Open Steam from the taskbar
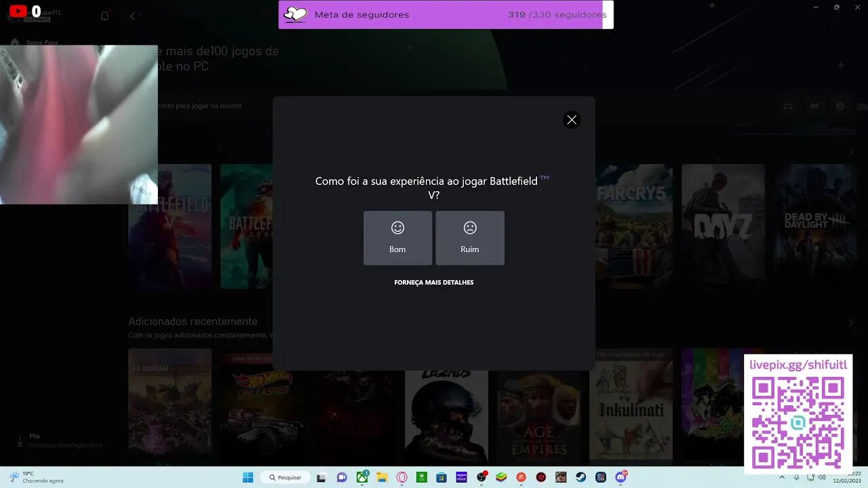868x488 pixels. pos(580,477)
